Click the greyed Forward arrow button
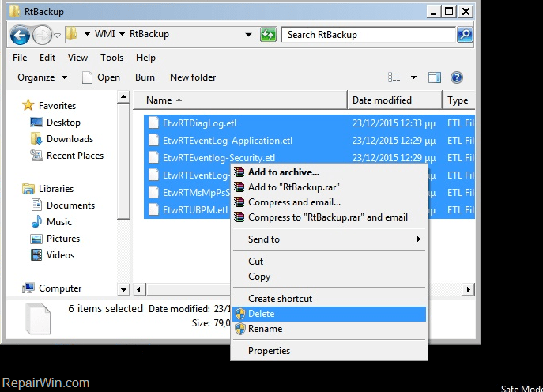 [42, 35]
